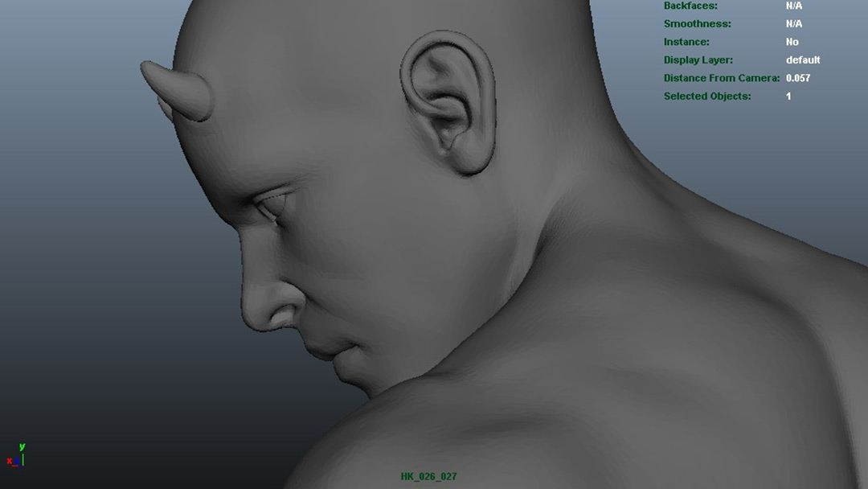This screenshot has width=868, height=489.
Task: Click the Selected Objects count value 1
Action: [788, 97]
